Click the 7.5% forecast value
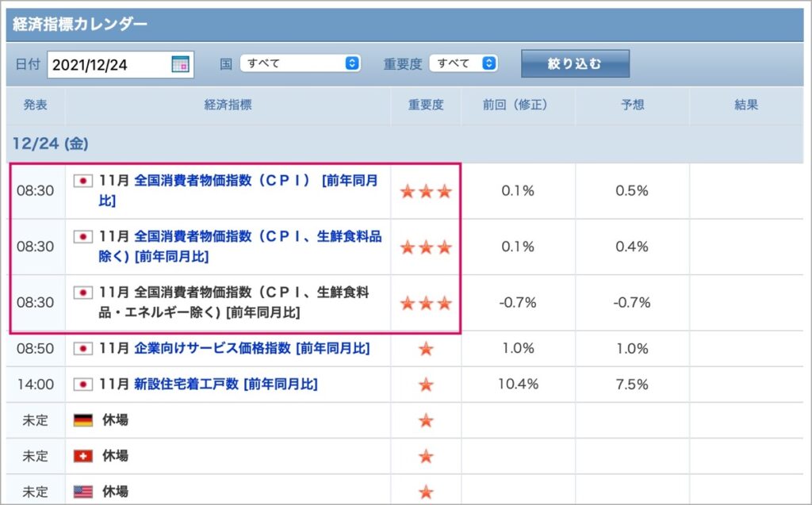This screenshot has width=812, height=505. tap(632, 384)
